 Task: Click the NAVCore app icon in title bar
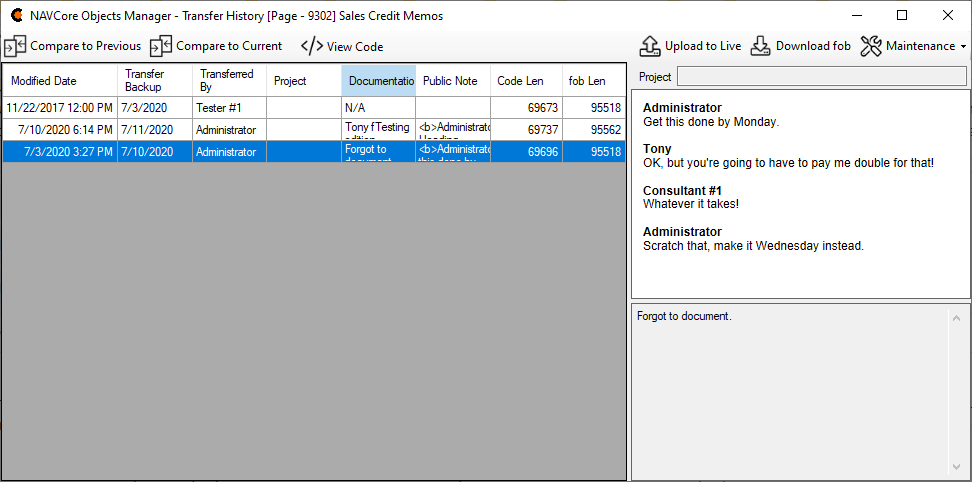click(x=16, y=15)
